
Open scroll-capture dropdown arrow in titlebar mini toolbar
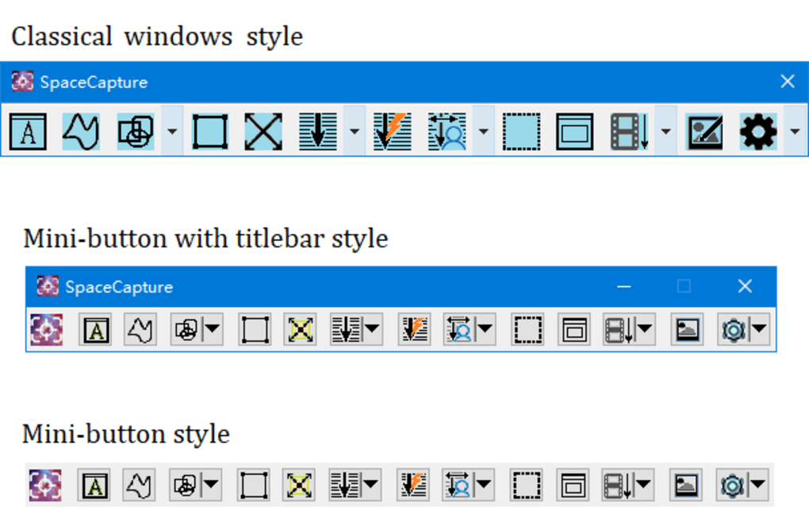[x=372, y=329]
